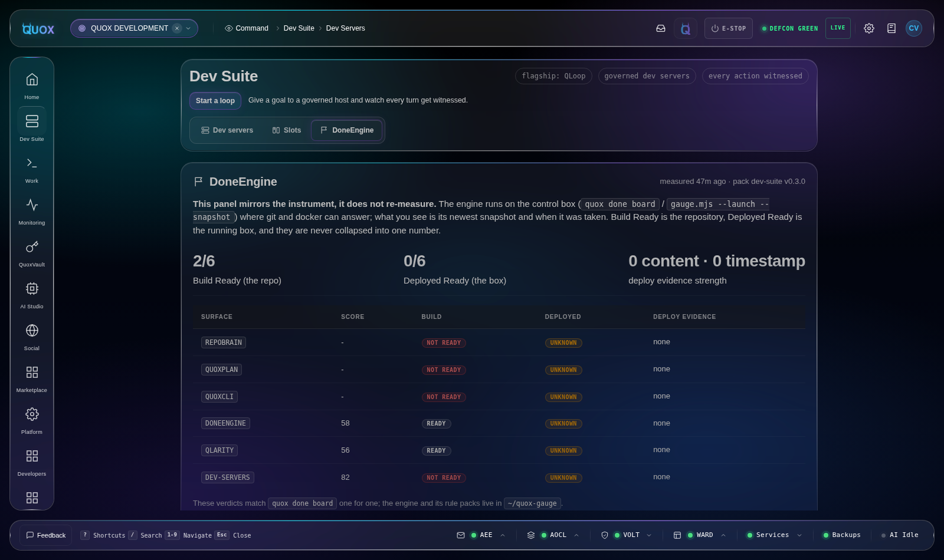The height and width of the screenshot is (560, 944).
Task: Expand the Services status dropdown
Action: 799,535
